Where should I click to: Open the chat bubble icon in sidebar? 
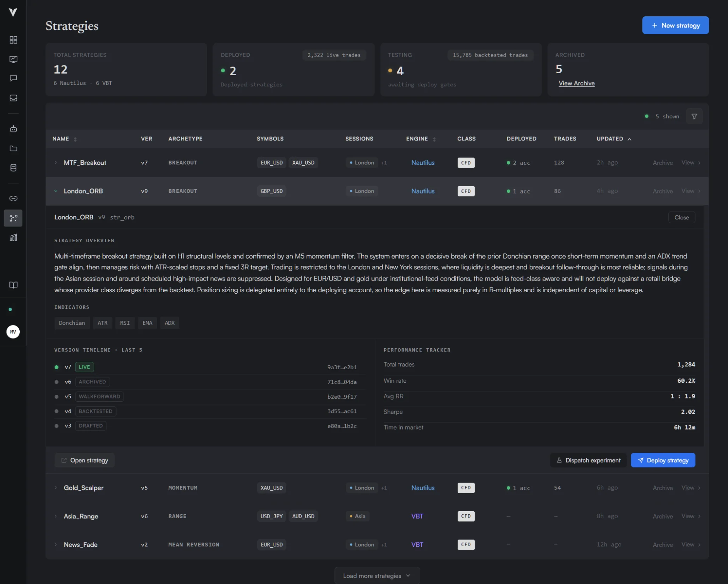coord(13,79)
